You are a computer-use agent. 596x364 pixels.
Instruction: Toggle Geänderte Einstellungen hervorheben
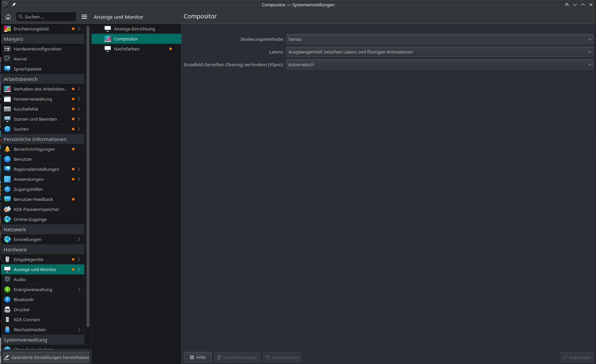tap(46, 357)
